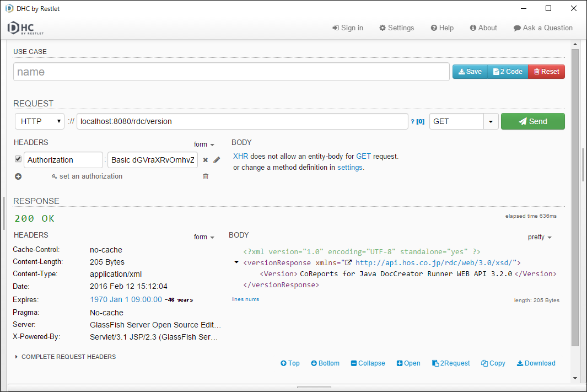Open Sign in from top menu
Viewport: 587px width, 392px height.
click(348, 28)
